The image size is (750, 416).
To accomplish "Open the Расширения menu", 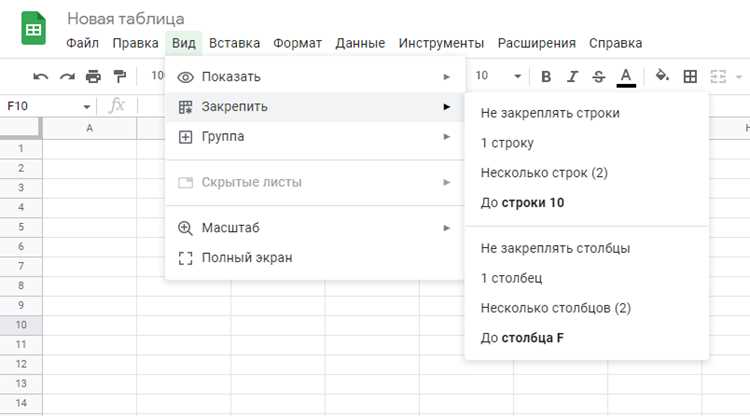I will 537,43.
